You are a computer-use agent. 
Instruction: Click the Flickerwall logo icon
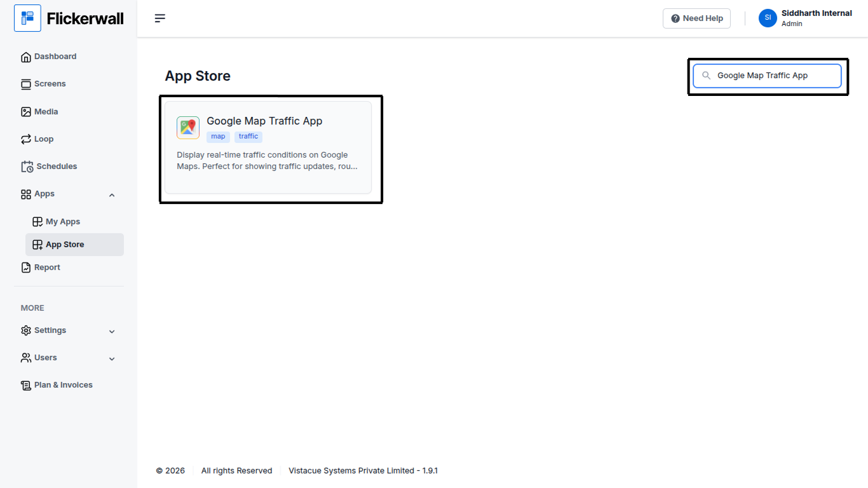point(27,18)
